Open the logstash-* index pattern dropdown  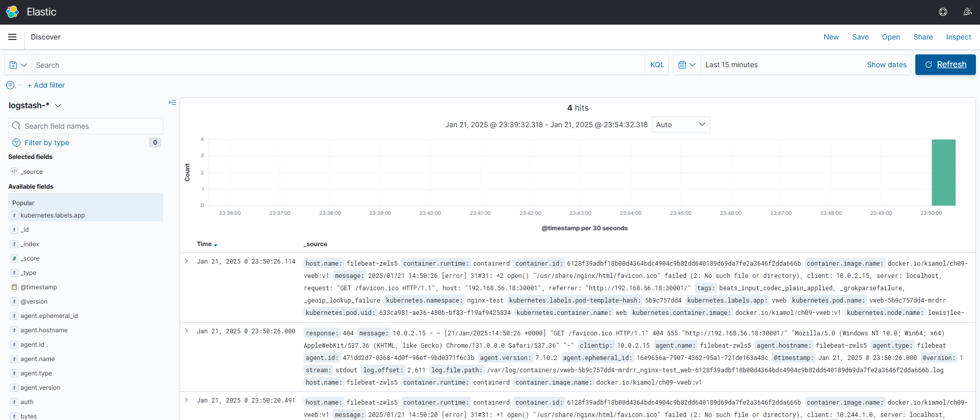(35, 105)
